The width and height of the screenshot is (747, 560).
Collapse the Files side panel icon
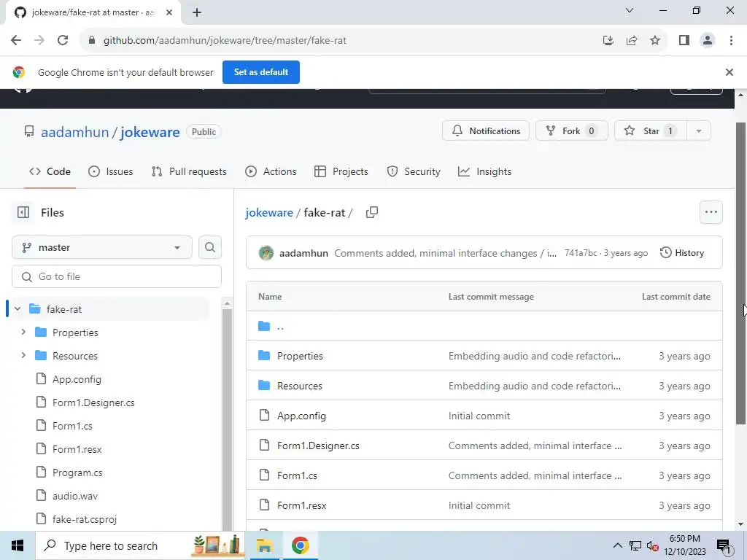coord(23,212)
